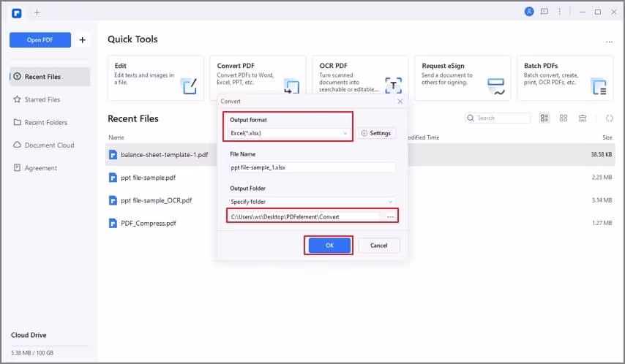Open conversion Settings in dialog

[376, 133]
